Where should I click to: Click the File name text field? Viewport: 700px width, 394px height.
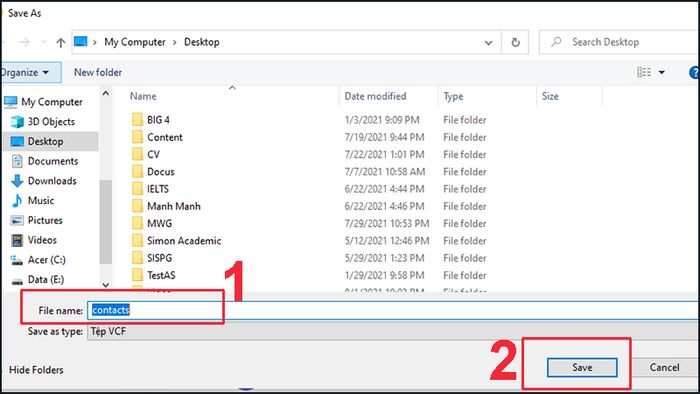pos(393,310)
